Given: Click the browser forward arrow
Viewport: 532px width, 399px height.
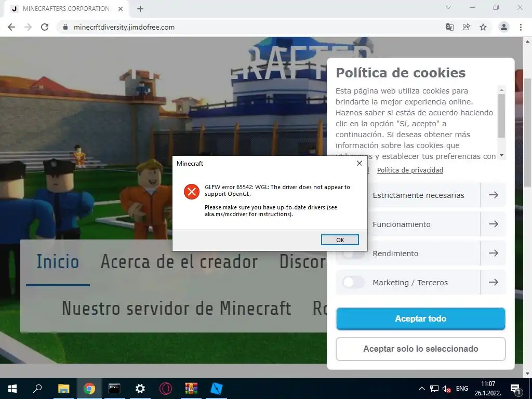Looking at the screenshot, I should coord(28,27).
